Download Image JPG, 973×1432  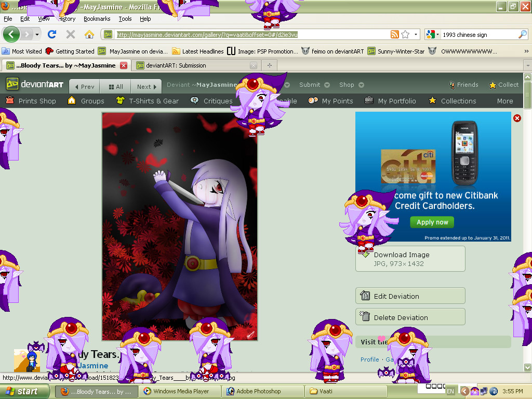tap(410, 259)
